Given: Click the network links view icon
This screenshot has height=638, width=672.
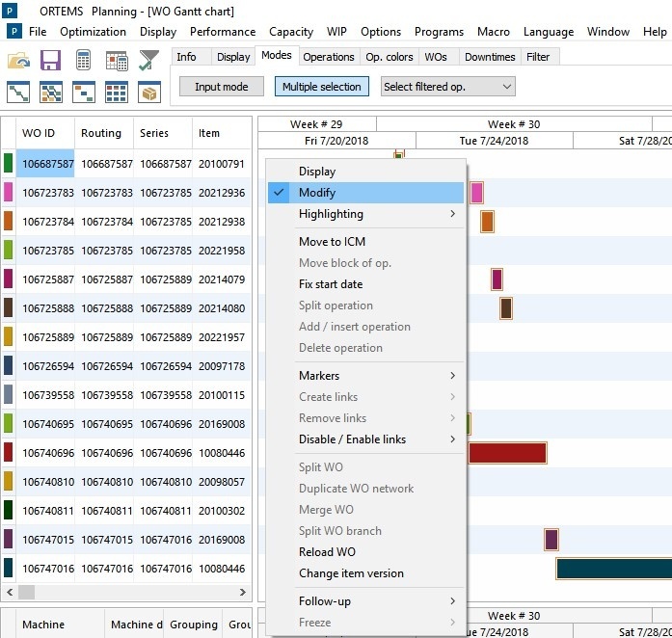Looking at the screenshot, I should 51,93.
